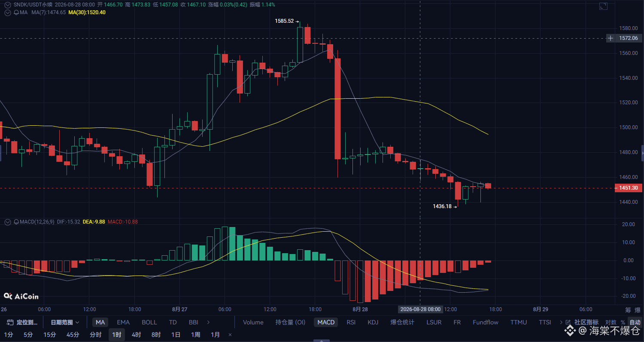Expand the left side panel handle
This screenshot has height=342, width=644.
[1, 153]
